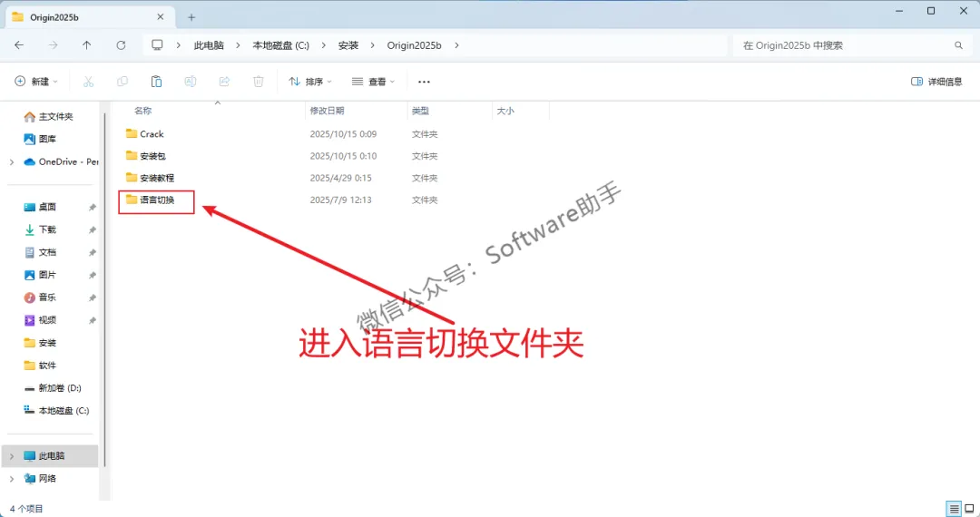Screen dimensions: 980x517
Task: Click the Paste clipboard icon
Action: [156, 81]
